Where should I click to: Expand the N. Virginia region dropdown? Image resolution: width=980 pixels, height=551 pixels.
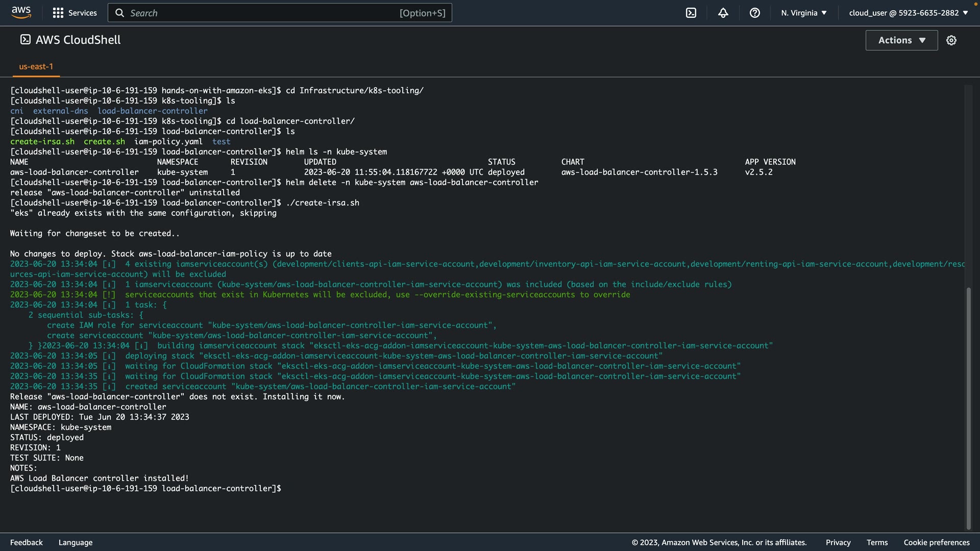[803, 13]
